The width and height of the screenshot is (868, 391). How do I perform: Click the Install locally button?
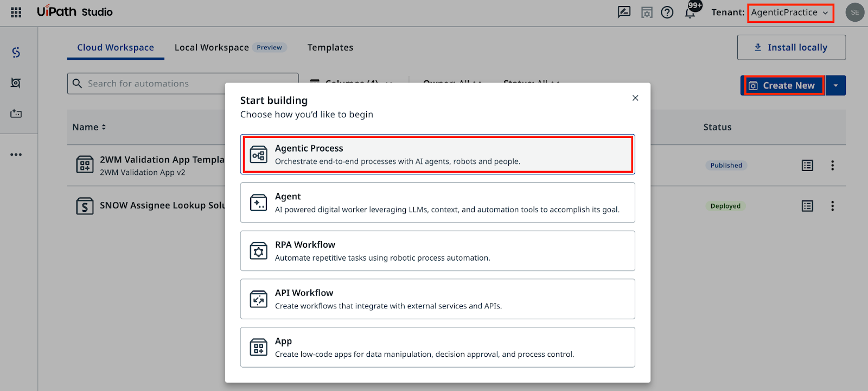(x=792, y=47)
